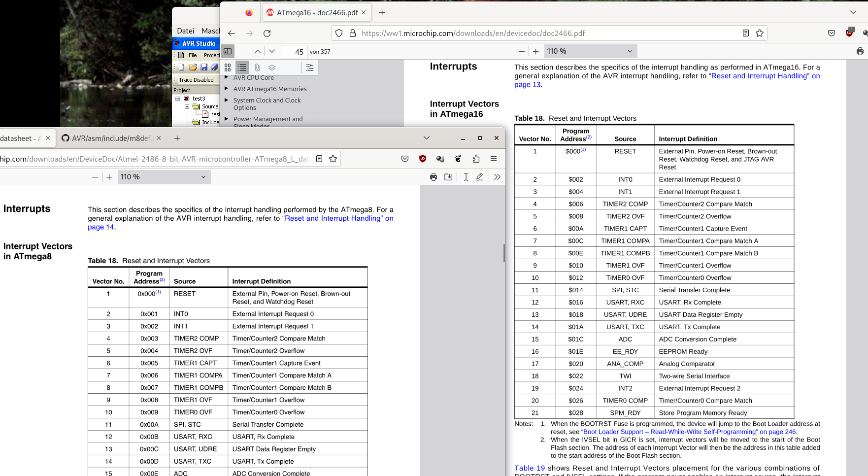Toggle the PDF sidebar in ATmega16 window
Viewport: 868px width, 476px height.
click(x=228, y=51)
